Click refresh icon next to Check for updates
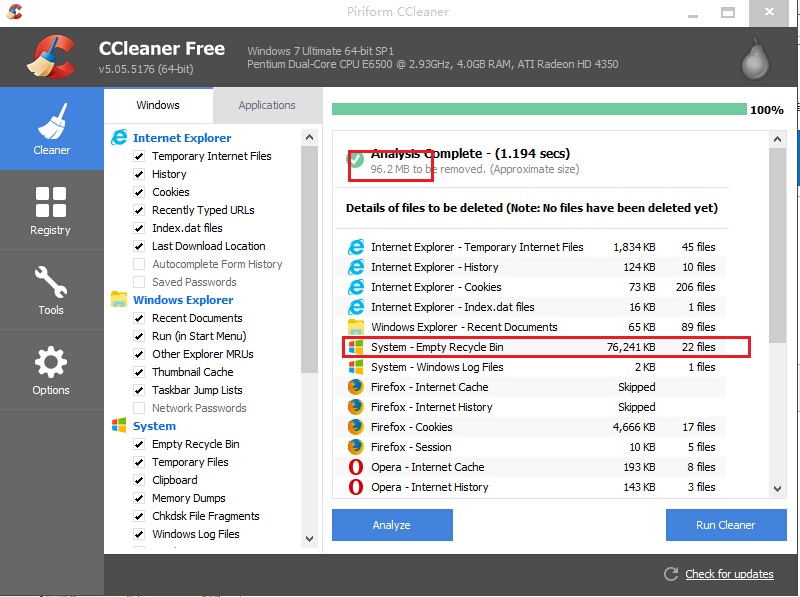The image size is (800, 597). click(671, 574)
